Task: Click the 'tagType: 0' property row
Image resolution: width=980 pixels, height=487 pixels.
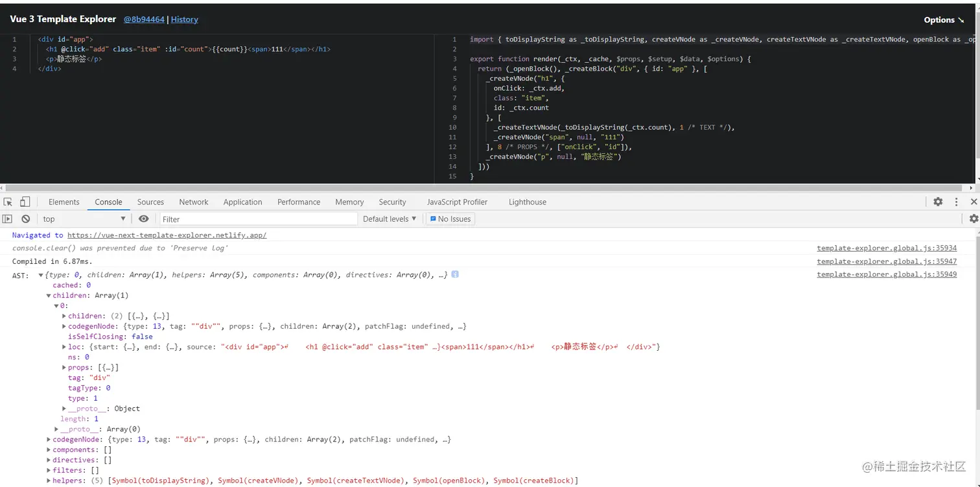Action: click(x=89, y=388)
